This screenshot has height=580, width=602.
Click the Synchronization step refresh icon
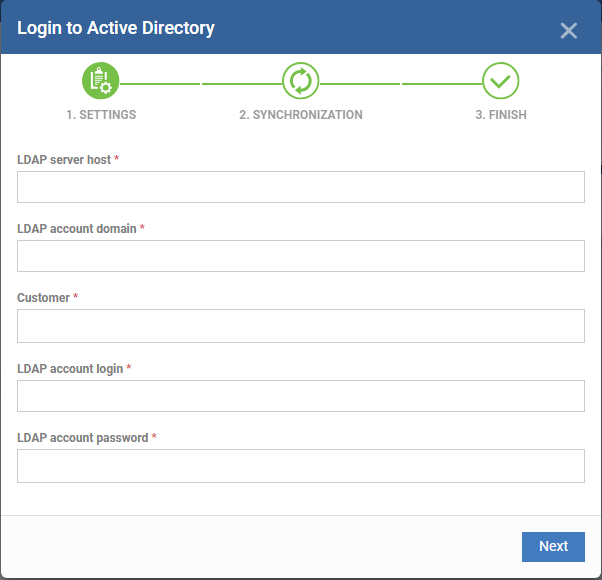(x=301, y=81)
